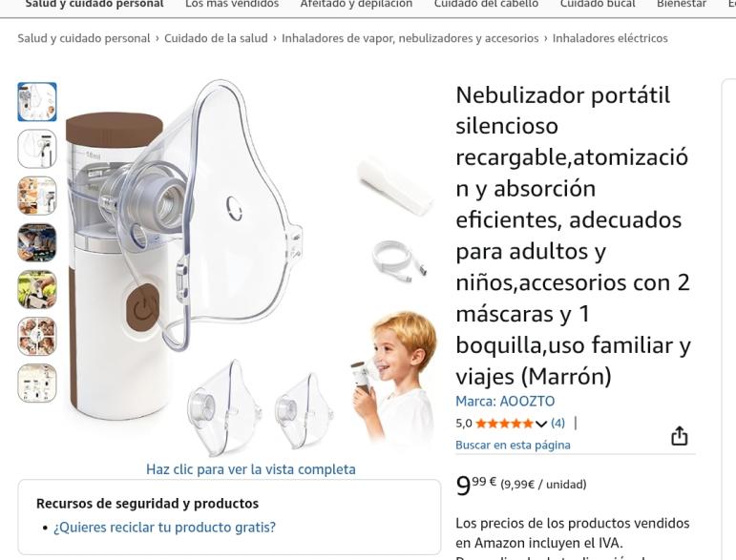Viewport: 736px width, 560px height.
Task: Select Cuidado bucal in navigation bar
Action: point(598,4)
